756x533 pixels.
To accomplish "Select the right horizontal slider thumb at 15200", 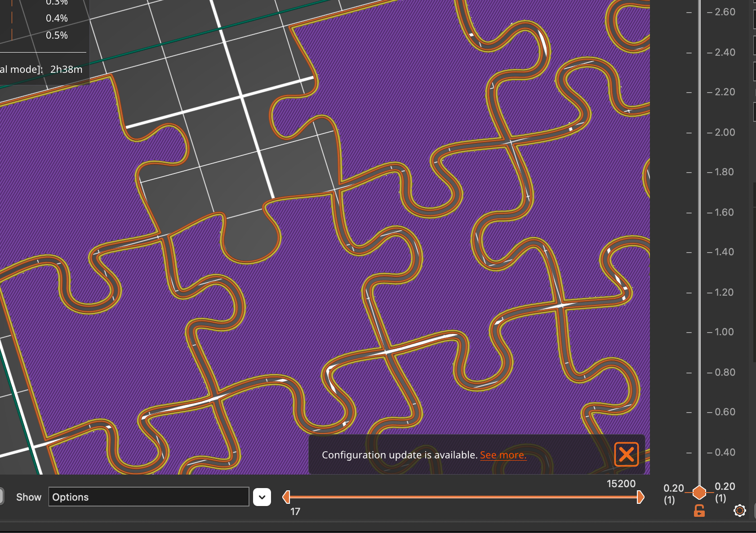I will (x=640, y=497).
